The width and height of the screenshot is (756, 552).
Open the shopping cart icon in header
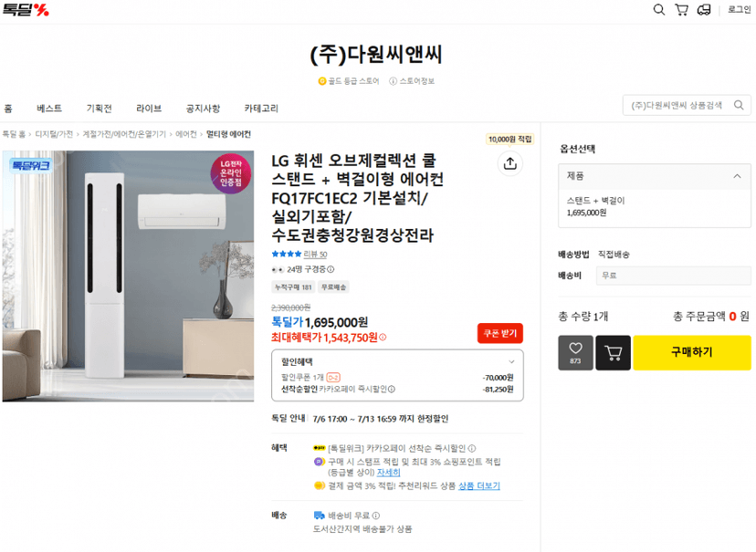[681, 10]
